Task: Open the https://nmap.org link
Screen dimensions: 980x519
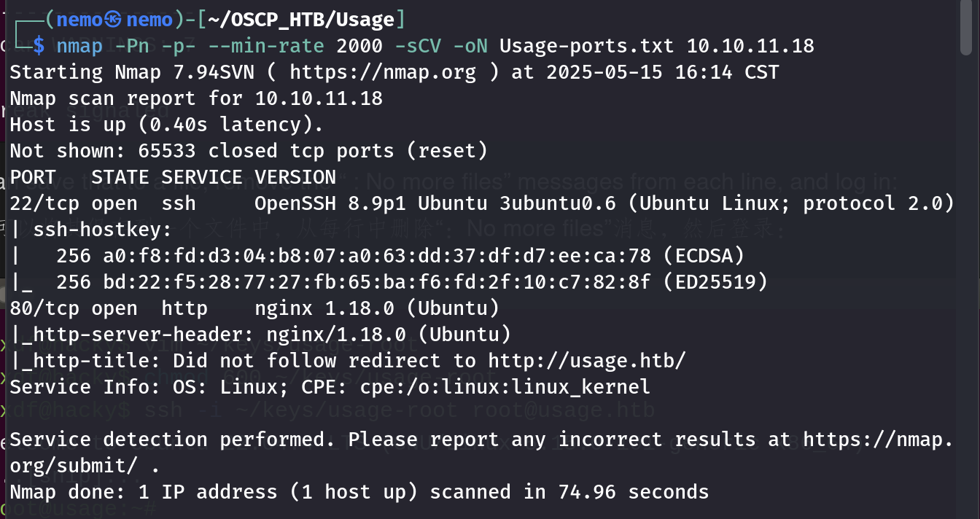Action: point(383,72)
